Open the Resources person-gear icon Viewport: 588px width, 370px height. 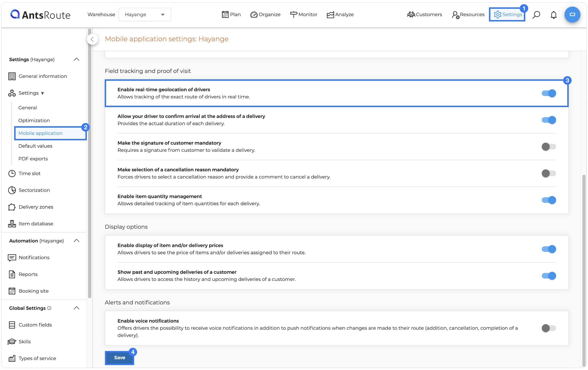(x=456, y=15)
